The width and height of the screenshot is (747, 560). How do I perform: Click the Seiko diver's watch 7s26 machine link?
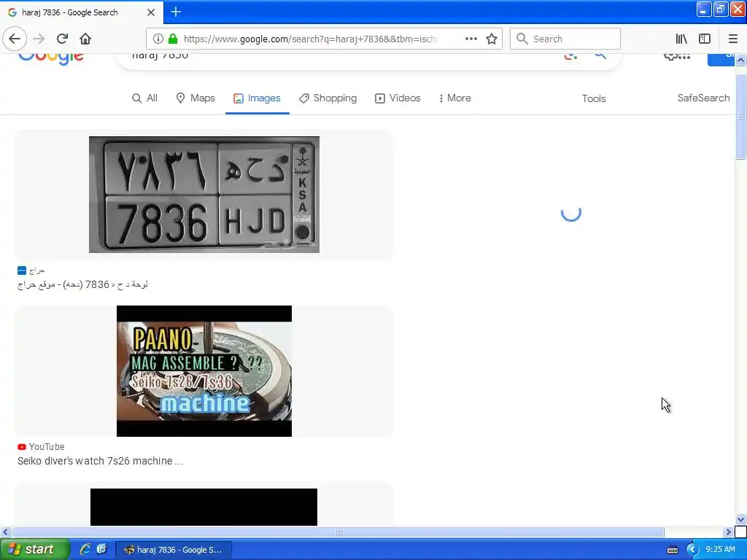coord(100,461)
